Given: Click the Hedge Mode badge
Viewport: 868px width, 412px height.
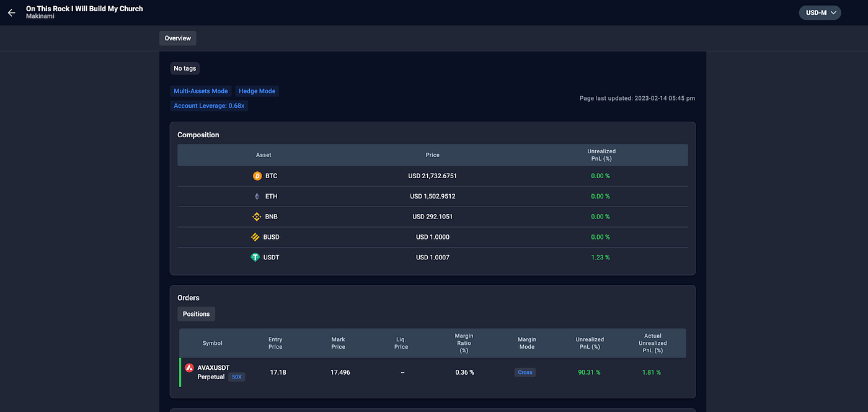Looking at the screenshot, I should pos(257,91).
